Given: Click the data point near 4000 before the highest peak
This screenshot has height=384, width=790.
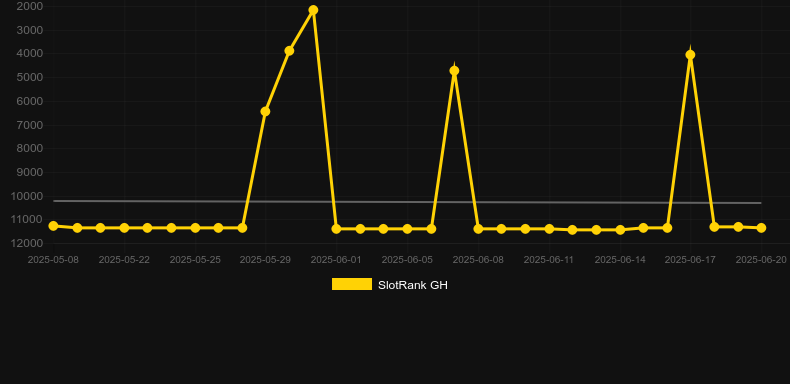Looking at the screenshot, I should [x=289, y=51].
